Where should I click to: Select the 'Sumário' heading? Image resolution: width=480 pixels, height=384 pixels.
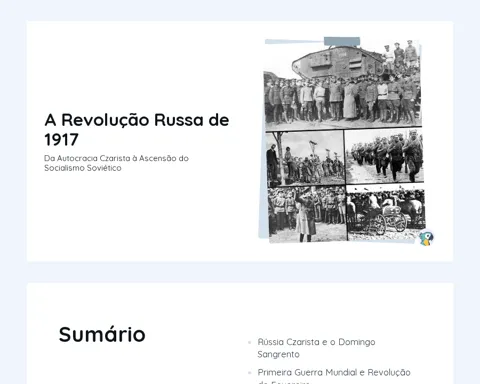coord(102,334)
